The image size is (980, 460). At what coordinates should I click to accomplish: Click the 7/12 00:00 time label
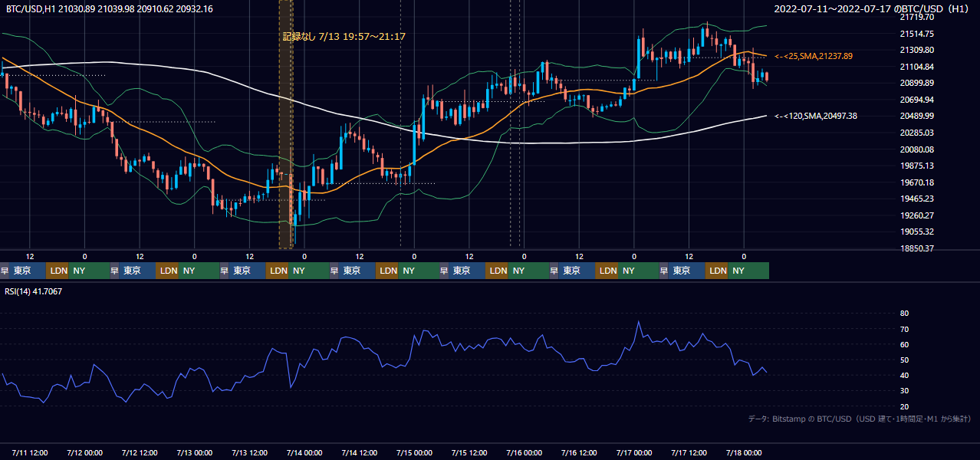point(84,452)
